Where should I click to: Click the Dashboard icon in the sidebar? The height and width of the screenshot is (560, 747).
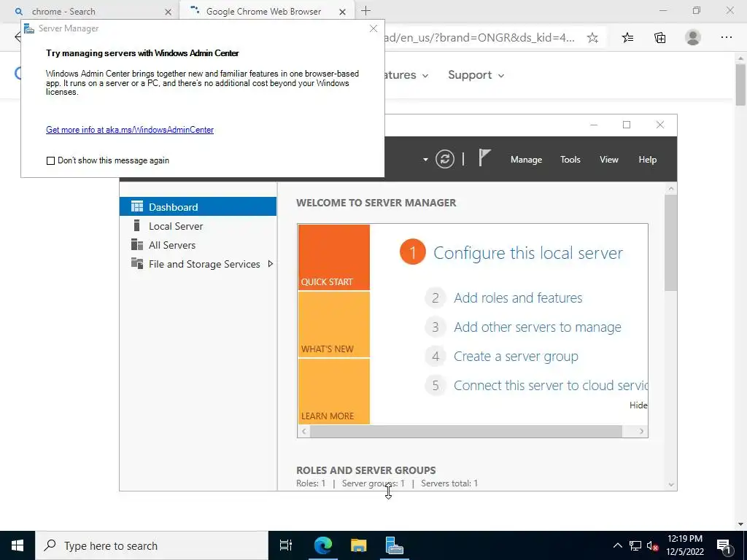[x=137, y=206]
